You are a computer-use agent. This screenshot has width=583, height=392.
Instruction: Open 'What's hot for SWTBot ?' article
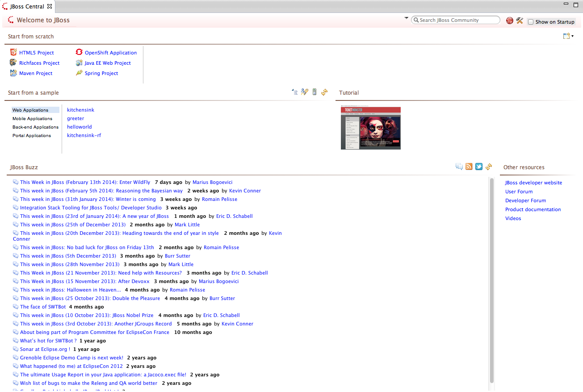coord(48,341)
